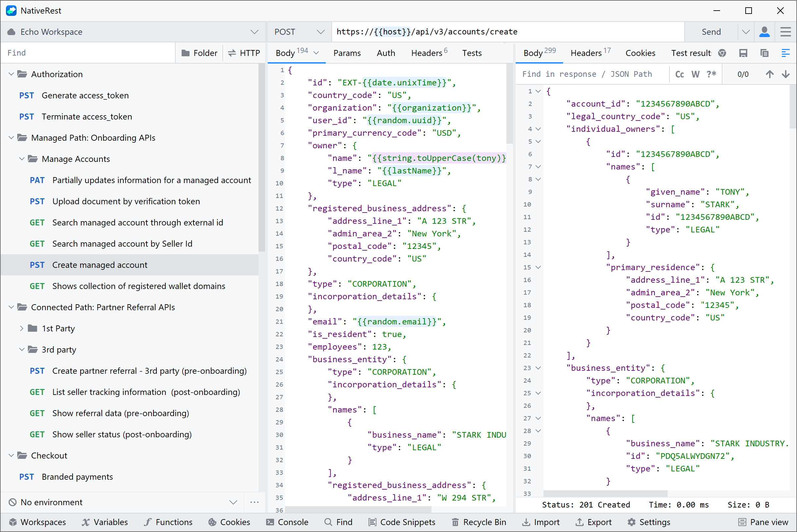Open the Console
Screen dimensions: 797x532
pos(287,522)
